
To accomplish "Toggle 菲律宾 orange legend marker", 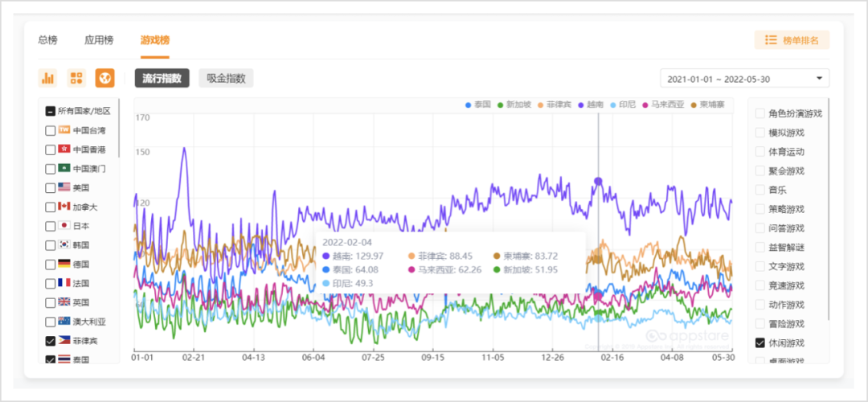I will [x=542, y=105].
